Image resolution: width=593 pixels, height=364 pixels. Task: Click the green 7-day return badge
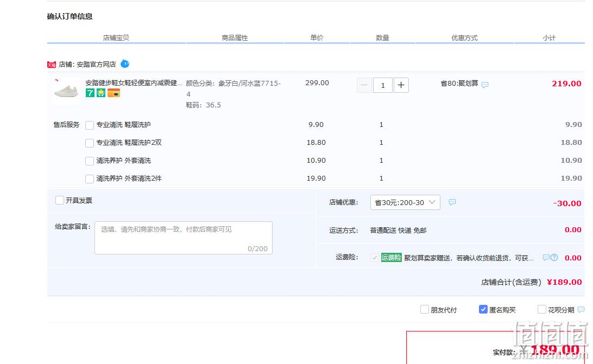click(90, 93)
